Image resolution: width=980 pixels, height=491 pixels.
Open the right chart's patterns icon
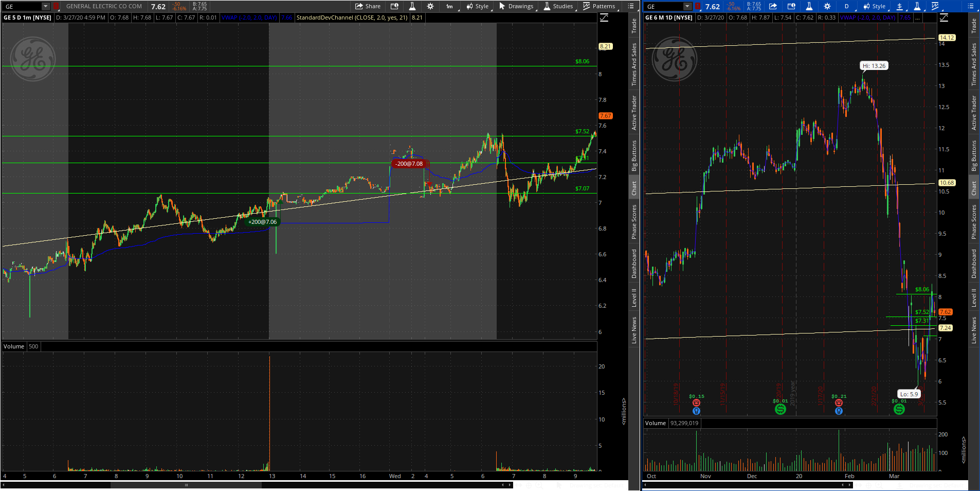pyautogui.click(x=935, y=6)
